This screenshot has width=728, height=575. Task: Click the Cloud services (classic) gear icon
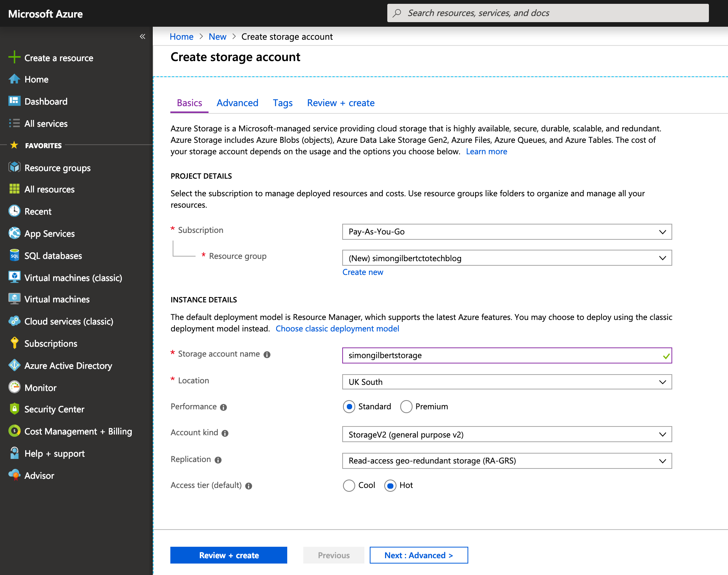pos(14,321)
